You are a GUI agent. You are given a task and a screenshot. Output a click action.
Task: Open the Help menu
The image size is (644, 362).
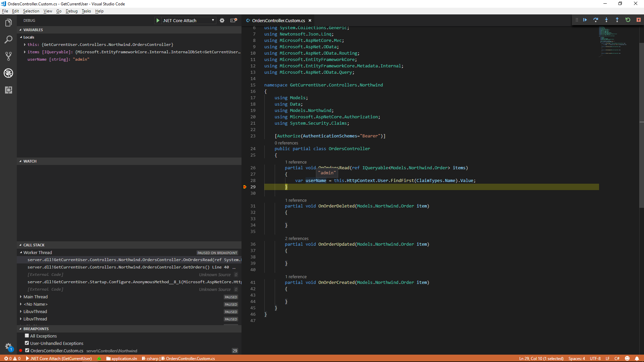99,11
